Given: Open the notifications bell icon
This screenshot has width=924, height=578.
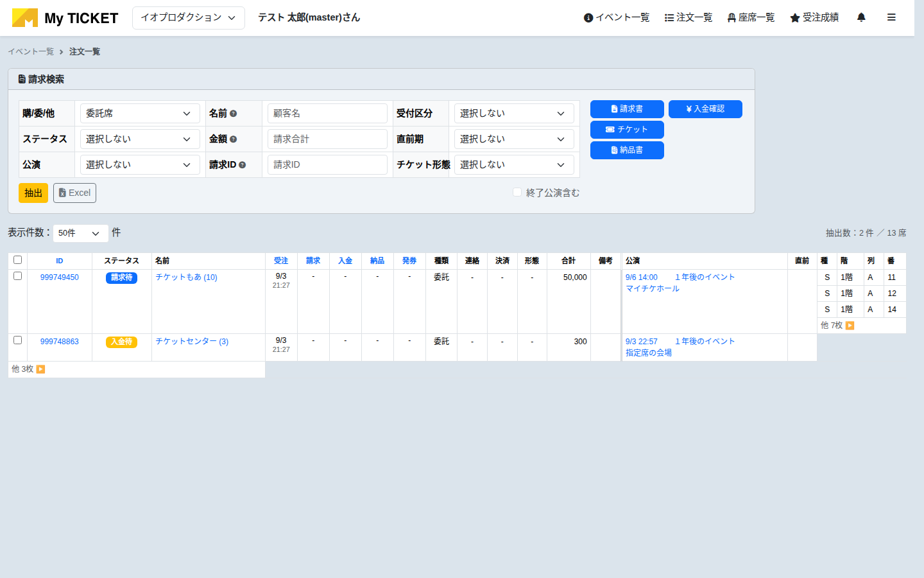Looking at the screenshot, I should [861, 17].
